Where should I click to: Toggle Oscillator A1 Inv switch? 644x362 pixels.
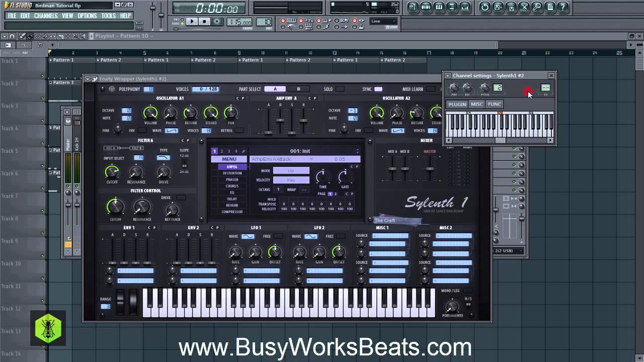coord(142,131)
